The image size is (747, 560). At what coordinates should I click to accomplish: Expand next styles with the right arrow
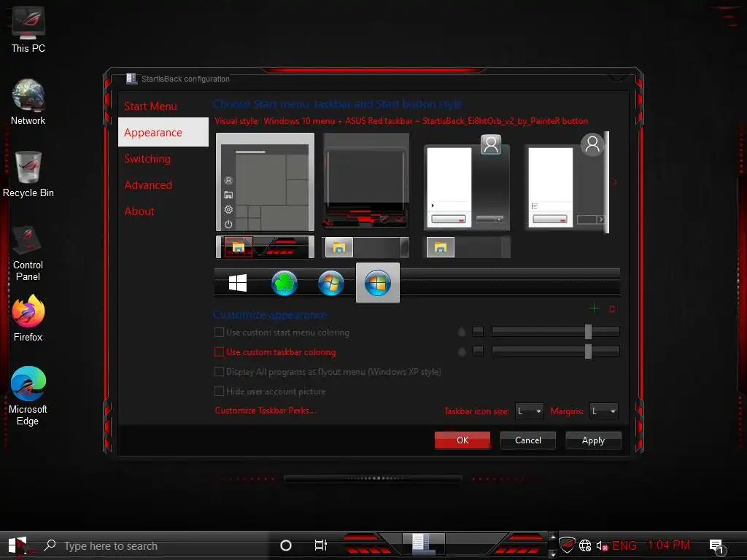pos(614,182)
